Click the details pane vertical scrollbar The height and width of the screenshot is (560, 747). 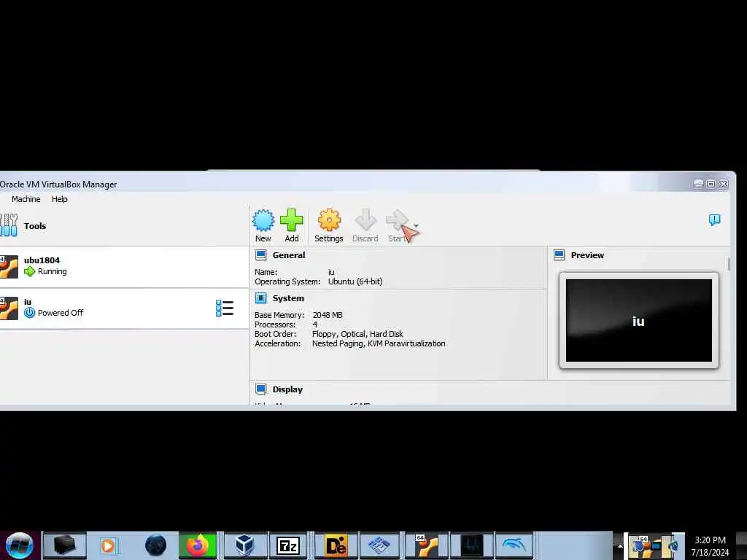(x=729, y=264)
